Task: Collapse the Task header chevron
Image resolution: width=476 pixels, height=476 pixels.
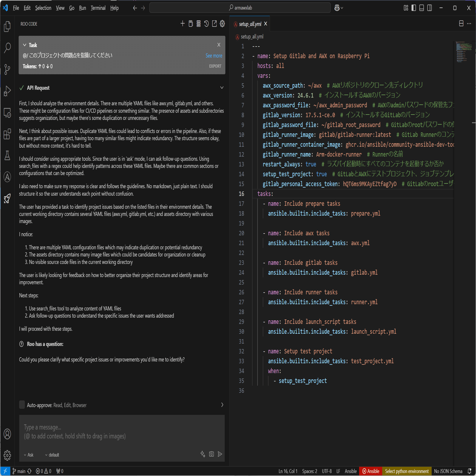Action: (25, 45)
